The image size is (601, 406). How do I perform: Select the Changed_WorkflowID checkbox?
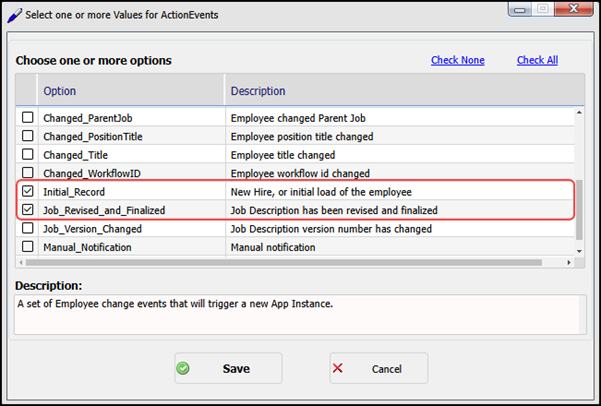point(28,173)
